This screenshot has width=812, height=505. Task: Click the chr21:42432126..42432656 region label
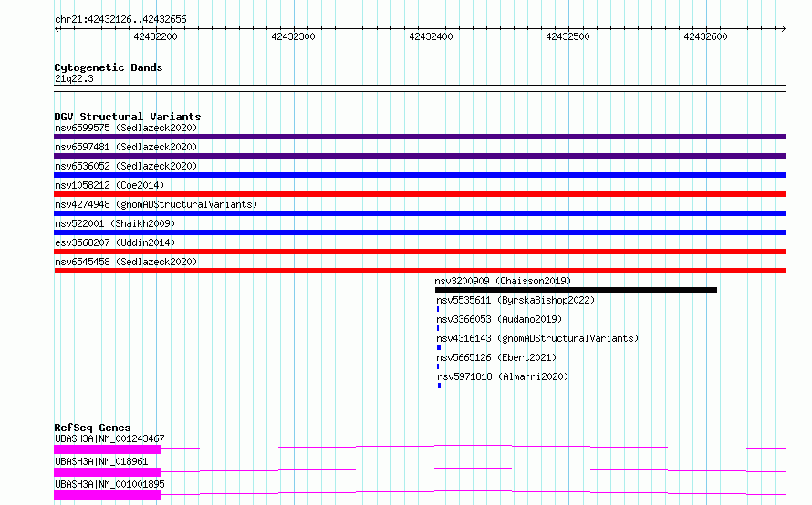pos(120,20)
